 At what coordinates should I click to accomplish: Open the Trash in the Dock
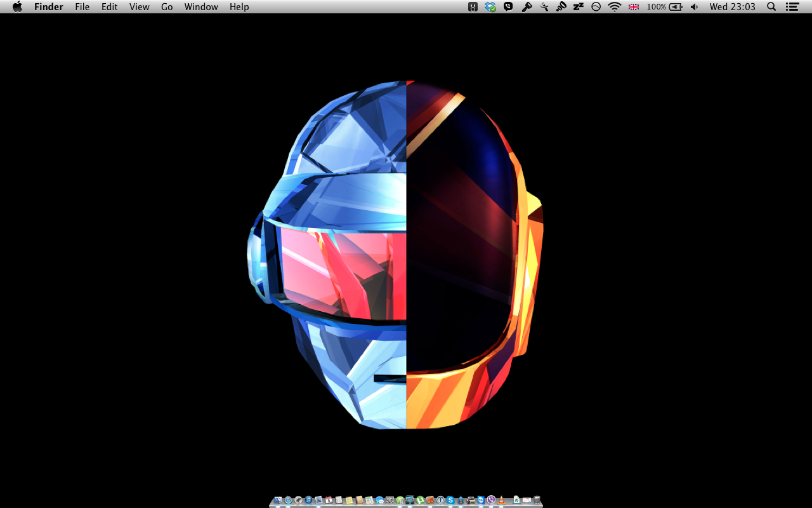point(537,500)
